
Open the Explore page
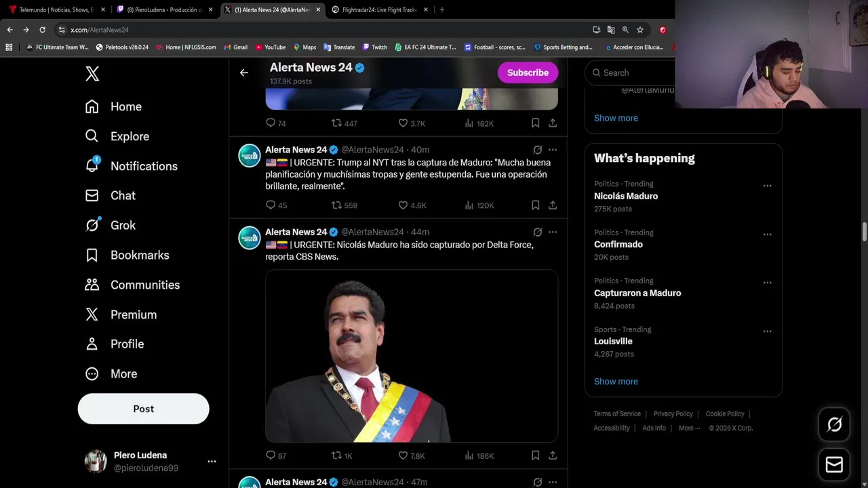117,136
